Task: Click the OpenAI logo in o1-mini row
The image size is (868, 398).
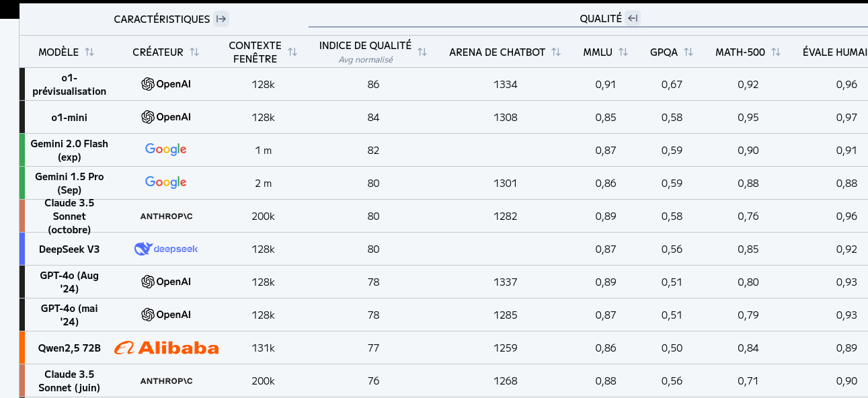Action: 166,117
